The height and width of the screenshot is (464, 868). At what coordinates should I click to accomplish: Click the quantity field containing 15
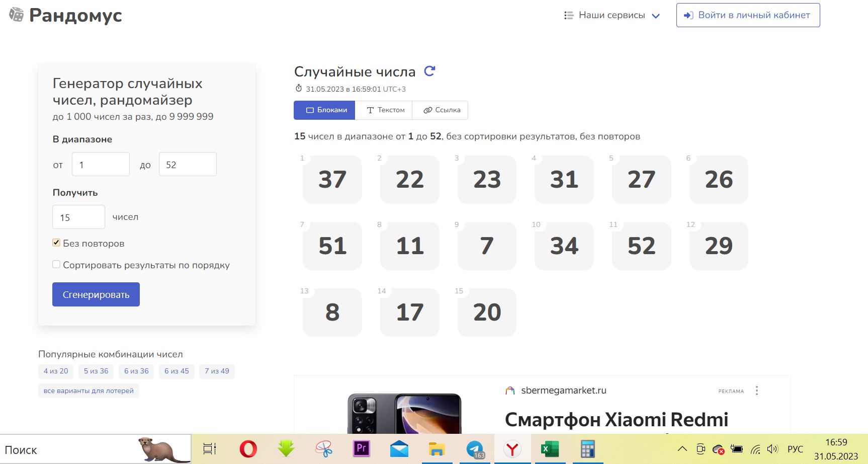pyautogui.click(x=78, y=217)
